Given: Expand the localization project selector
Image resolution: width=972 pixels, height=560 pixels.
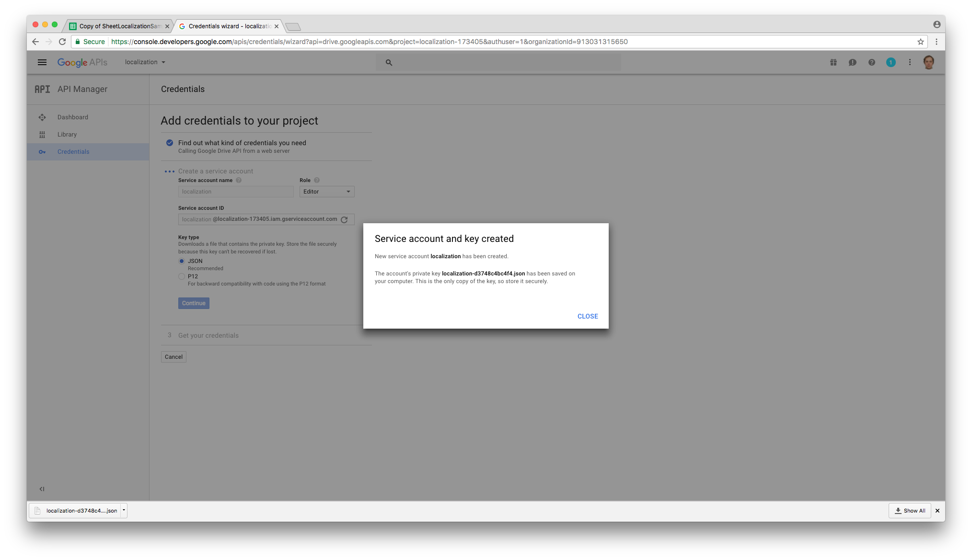Looking at the screenshot, I should (145, 62).
